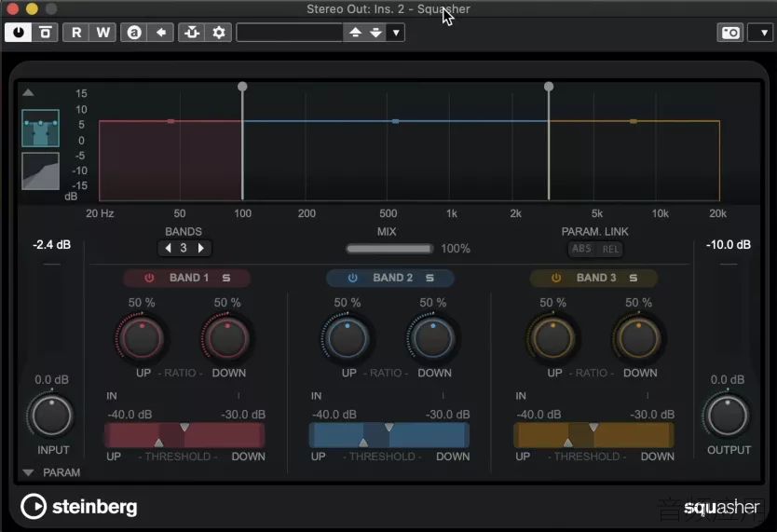The width and height of the screenshot is (777, 532).
Task: Click Band 1 UP ratio knob
Action: tap(142, 338)
